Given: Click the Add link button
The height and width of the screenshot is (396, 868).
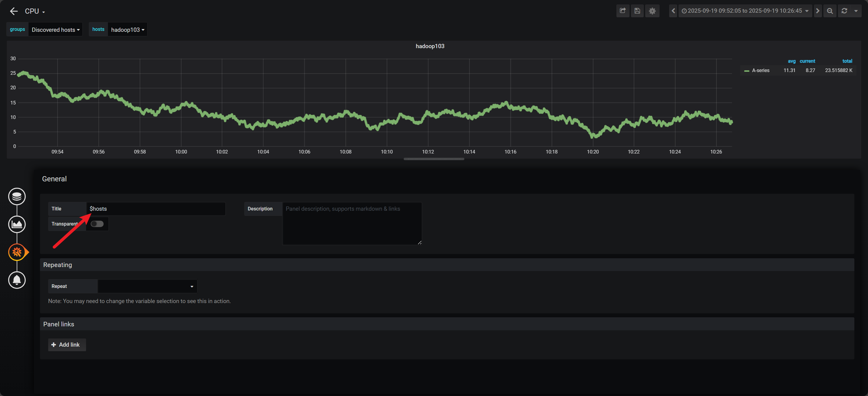Looking at the screenshot, I should (x=66, y=345).
